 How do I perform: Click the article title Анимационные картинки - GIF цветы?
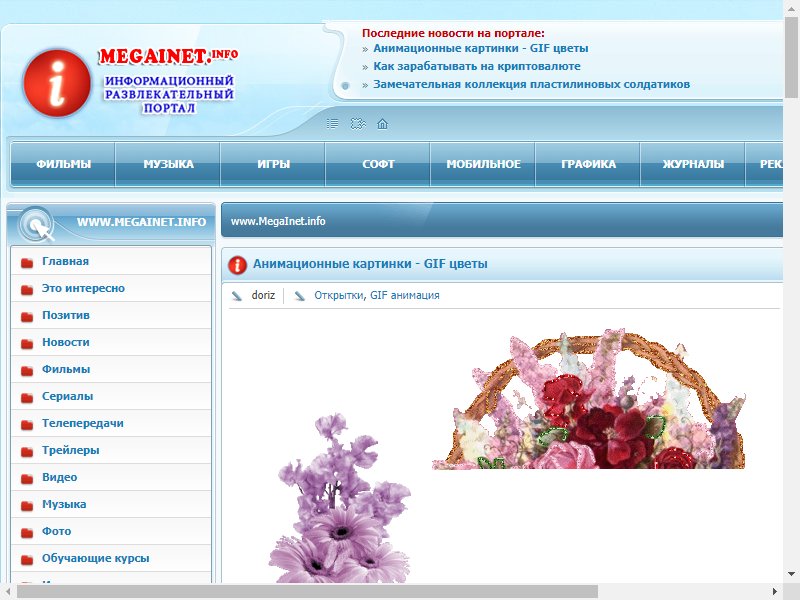[x=370, y=264]
